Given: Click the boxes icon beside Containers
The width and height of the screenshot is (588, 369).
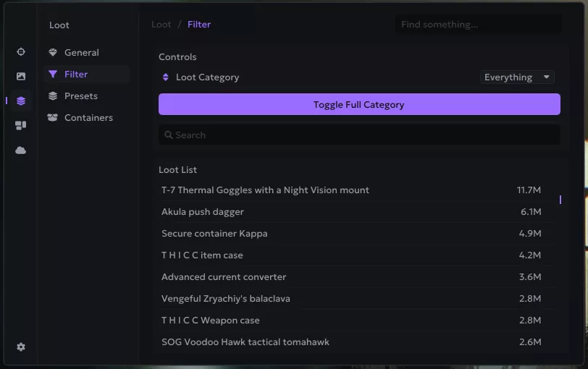Looking at the screenshot, I should [x=53, y=118].
